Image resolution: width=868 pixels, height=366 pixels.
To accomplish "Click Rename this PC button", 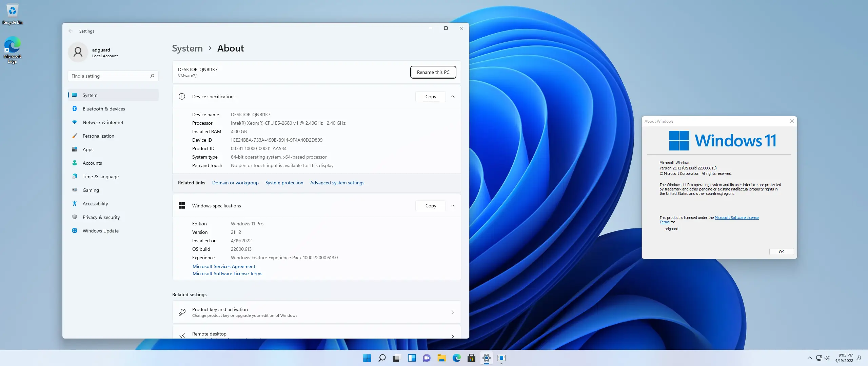I will click(x=433, y=72).
